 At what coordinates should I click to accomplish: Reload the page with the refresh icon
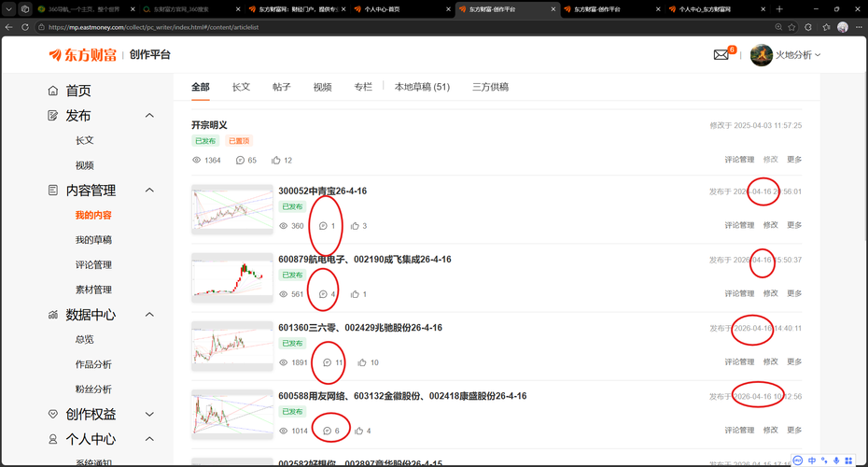[25, 26]
